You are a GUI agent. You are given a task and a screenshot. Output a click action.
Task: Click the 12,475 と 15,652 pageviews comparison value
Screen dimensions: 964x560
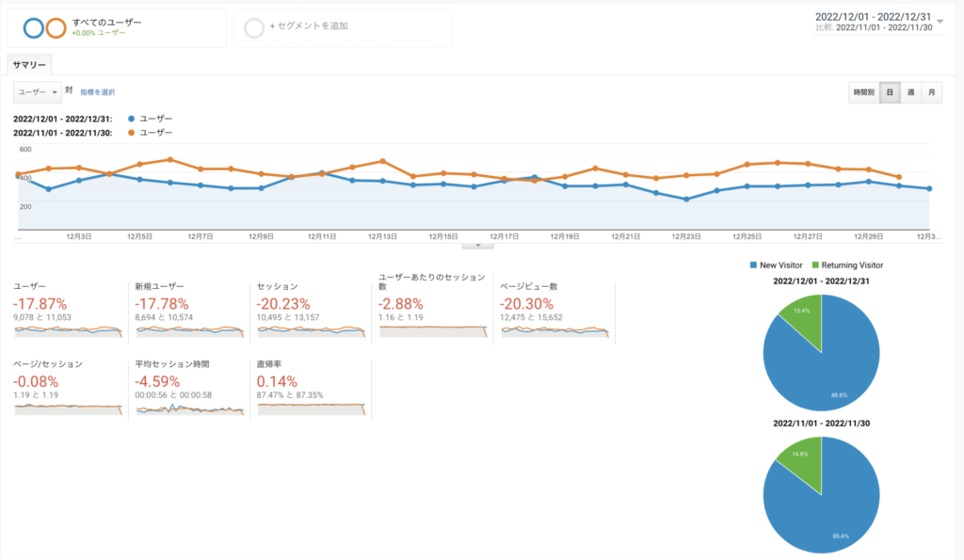531,318
